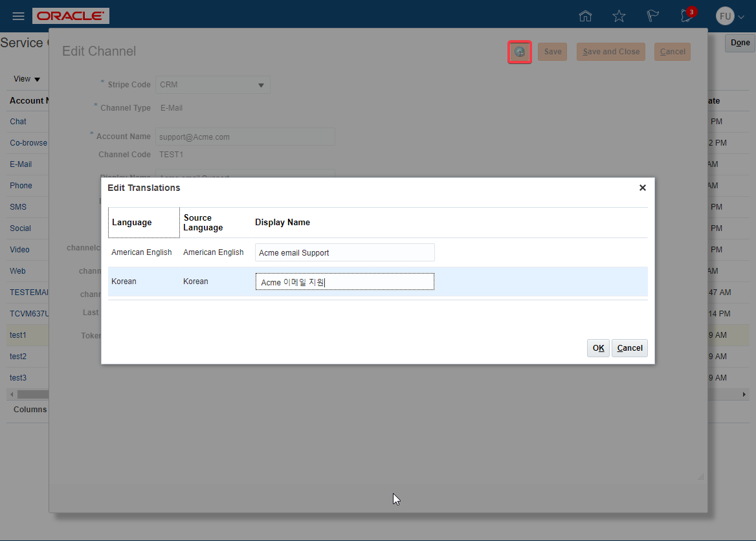Open the Stripe Code dropdown

click(x=212, y=85)
